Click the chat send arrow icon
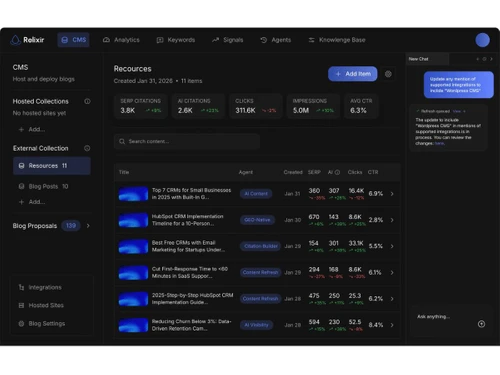 coord(481,324)
